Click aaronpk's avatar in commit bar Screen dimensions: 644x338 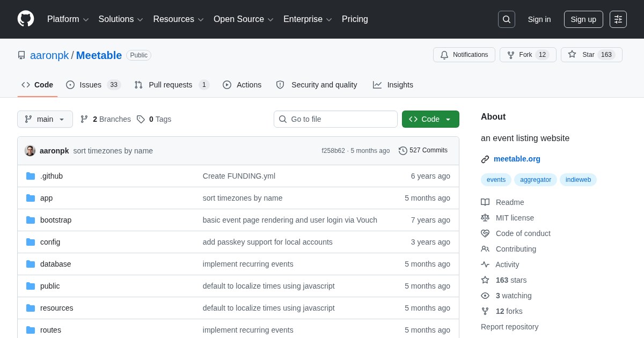pyautogui.click(x=30, y=151)
